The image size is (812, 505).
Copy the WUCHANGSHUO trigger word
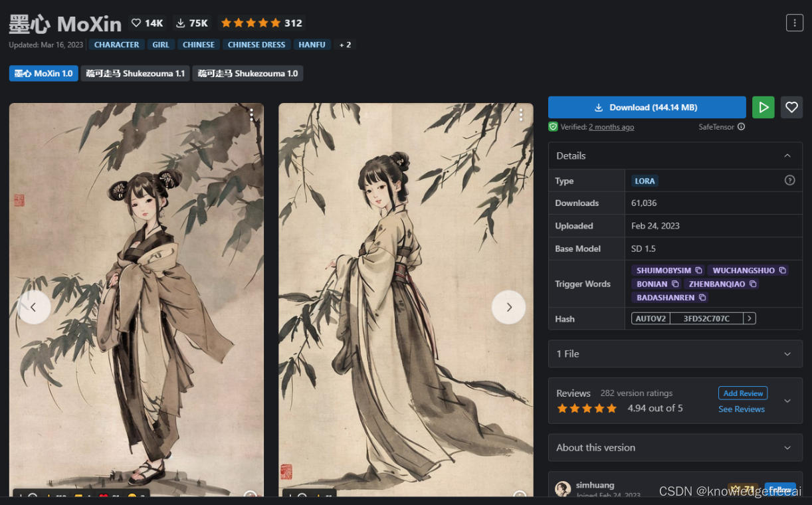(782, 270)
